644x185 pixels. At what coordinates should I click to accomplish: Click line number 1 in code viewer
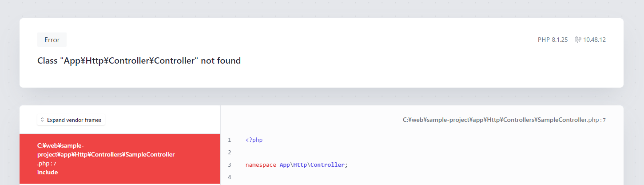[x=230, y=140]
